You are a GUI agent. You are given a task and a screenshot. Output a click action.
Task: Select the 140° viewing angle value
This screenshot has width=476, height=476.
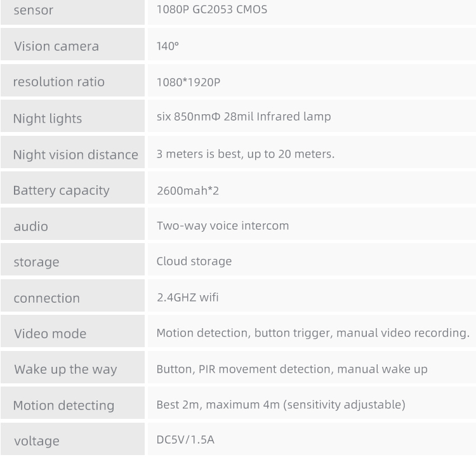(x=168, y=46)
